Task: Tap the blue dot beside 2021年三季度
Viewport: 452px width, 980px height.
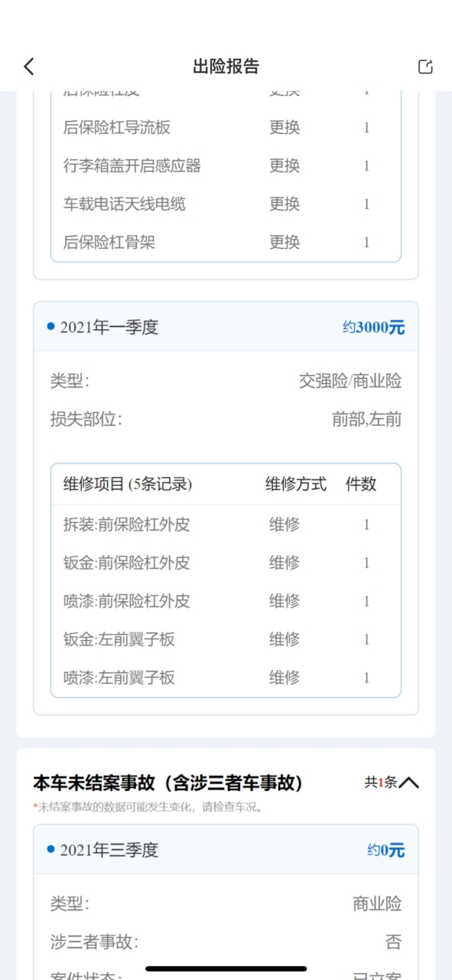Action: [x=51, y=849]
